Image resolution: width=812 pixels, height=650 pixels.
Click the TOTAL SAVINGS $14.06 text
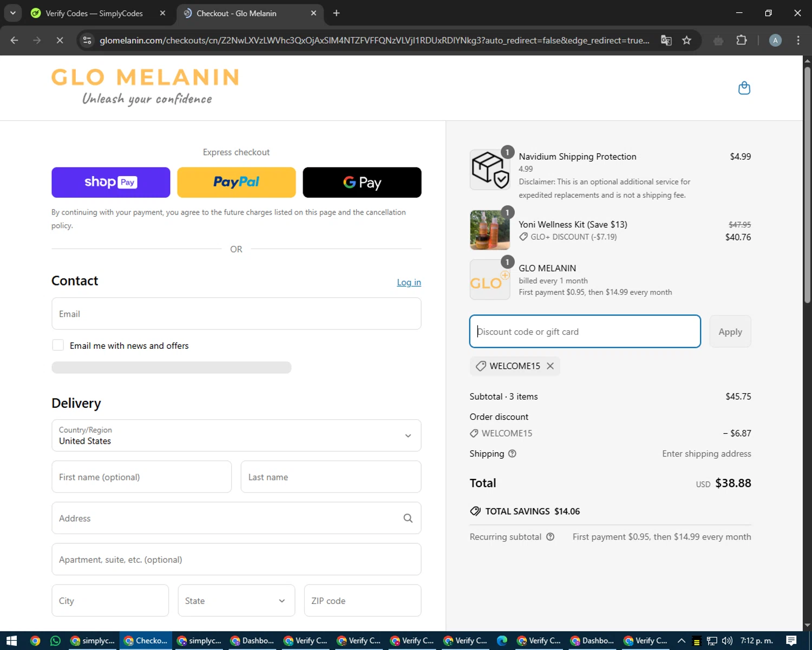pyautogui.click(x=533, y=511)
